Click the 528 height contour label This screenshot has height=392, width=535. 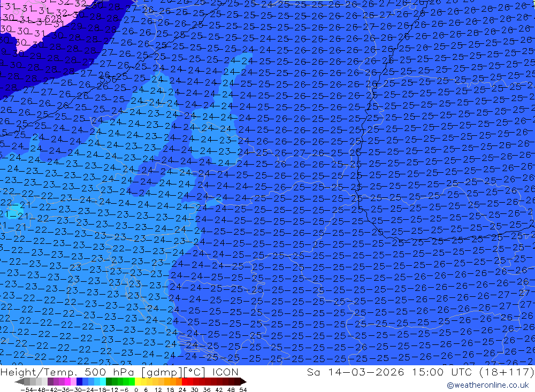tap(53, 19)
